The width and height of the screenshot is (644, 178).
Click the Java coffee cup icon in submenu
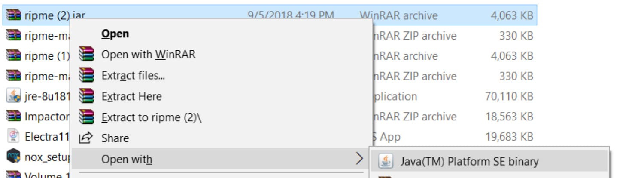pos(386,161)
